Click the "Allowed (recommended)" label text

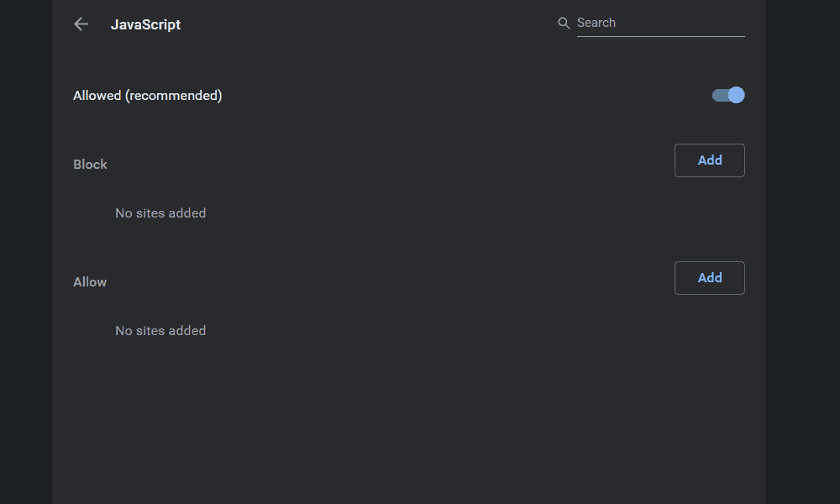(x=147, y=96)
